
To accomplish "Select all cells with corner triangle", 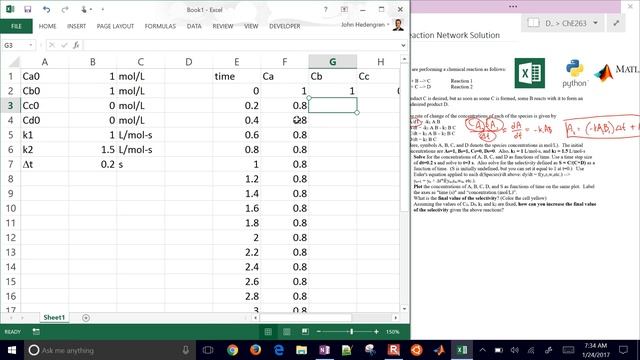I will point(14,62).
